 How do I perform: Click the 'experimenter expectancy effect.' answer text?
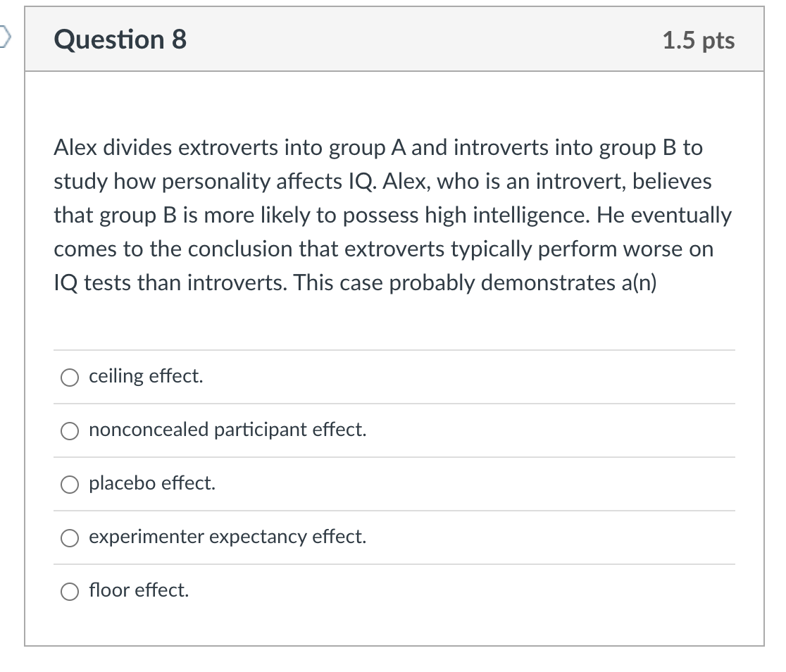click(227, 537)
